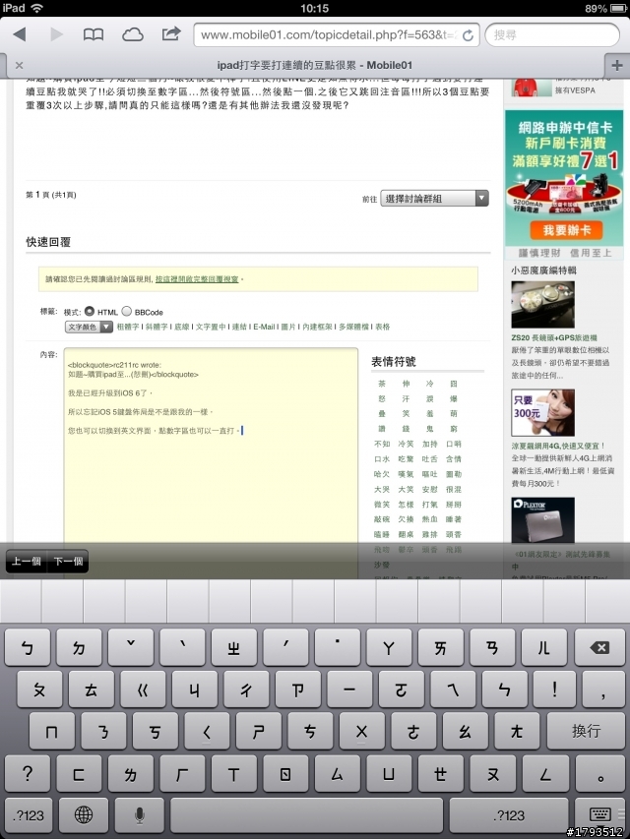
Task: Open the ZS20 camera thumbnail
Action: (542, 304)
